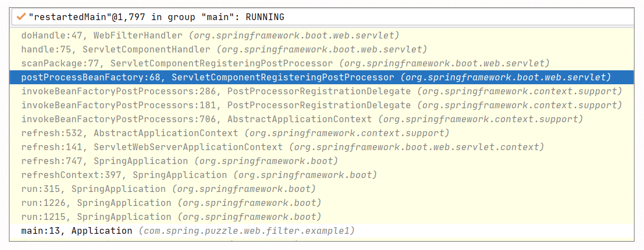Viewport: 644px width, 250px height.
Task: Click the com.spring.puzzle.web.filter.example1 package text
Action: point(246,231)
